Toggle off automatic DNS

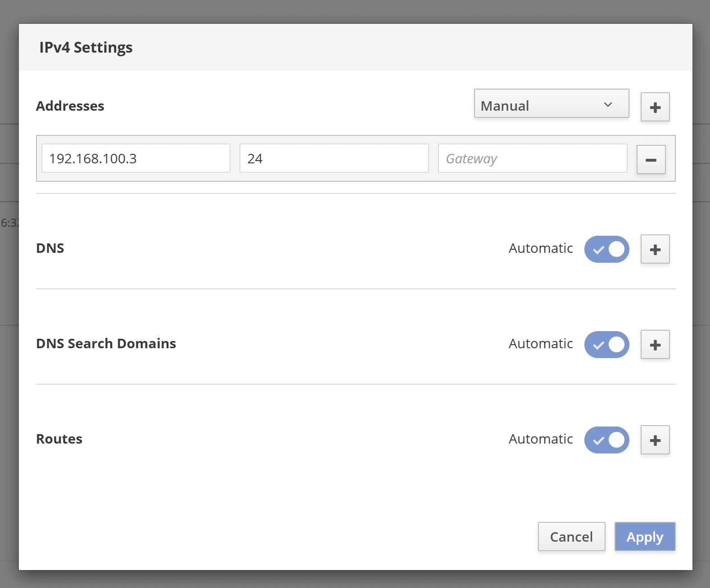606,249
